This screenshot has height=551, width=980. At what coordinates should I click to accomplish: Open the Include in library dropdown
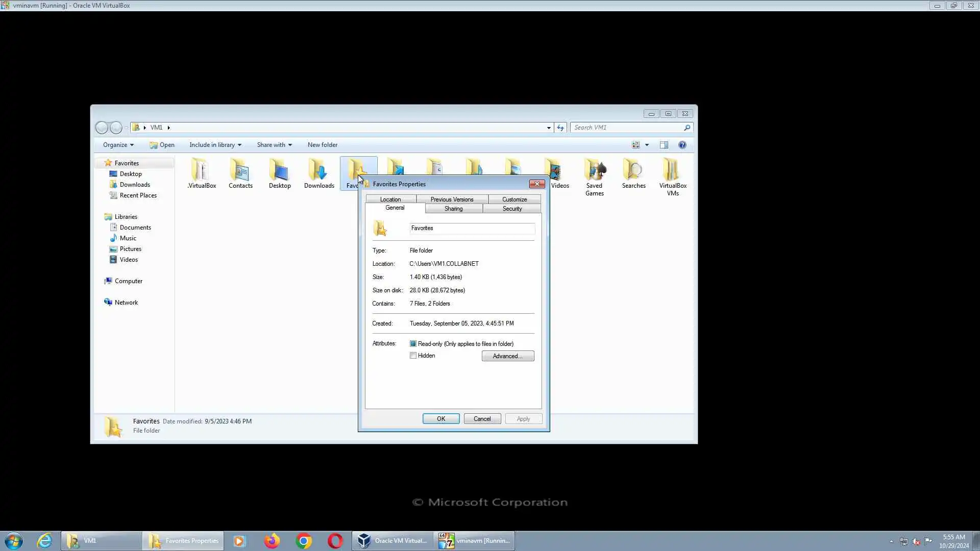click(x=215, y=145)
